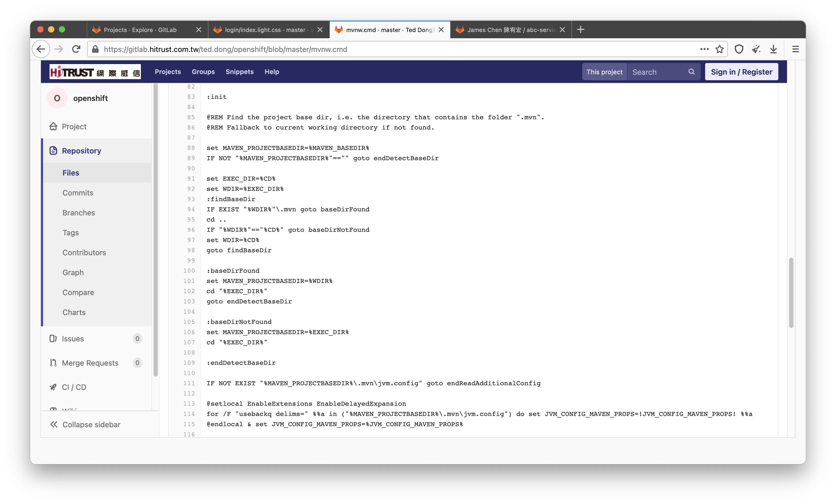The width and height of the screenshot is (836, 504).
Task: Open the openshift project name link
Action: point(90,98)
